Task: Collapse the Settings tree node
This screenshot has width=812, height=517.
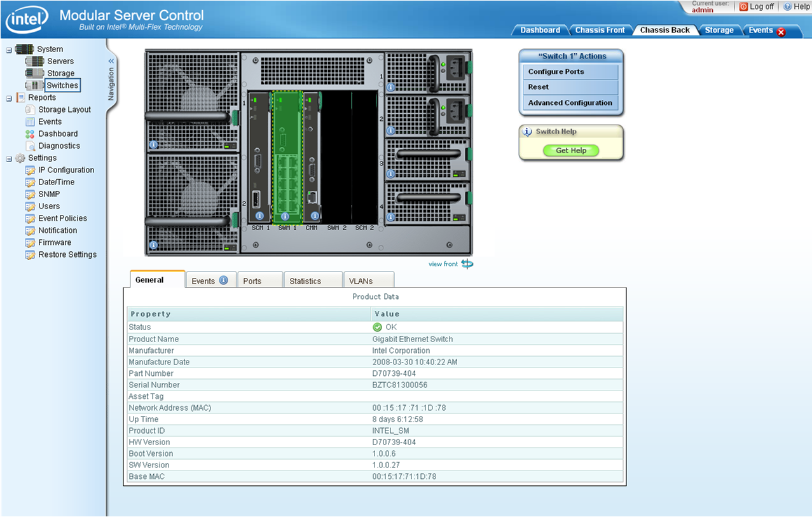Action: [x=9, y=158]
